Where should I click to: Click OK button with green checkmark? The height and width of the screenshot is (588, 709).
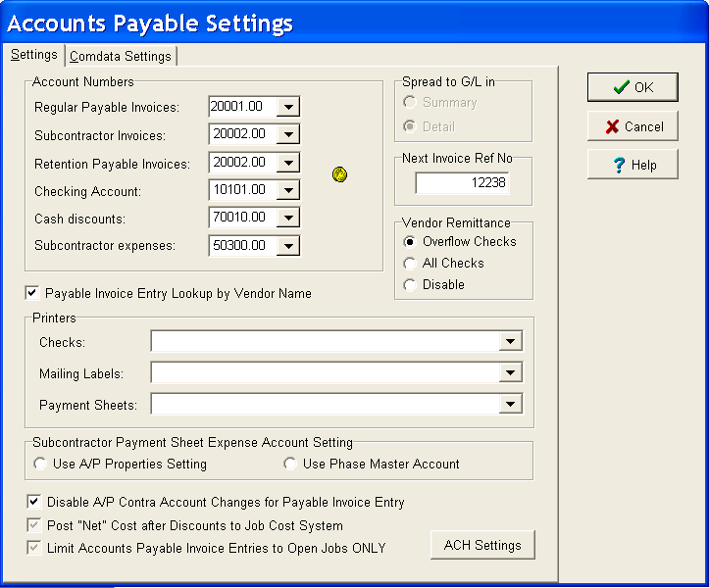[x=633, y=87]
